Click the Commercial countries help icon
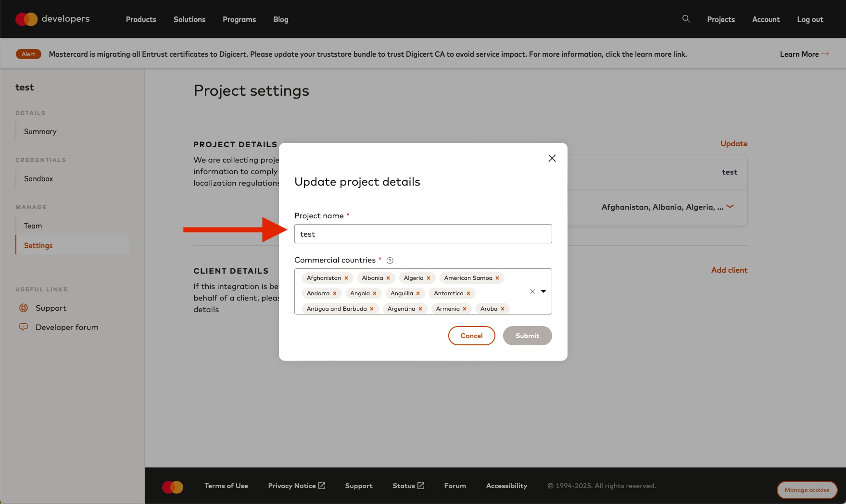Screen dimensions: 846x504 (x=390, y=261)
